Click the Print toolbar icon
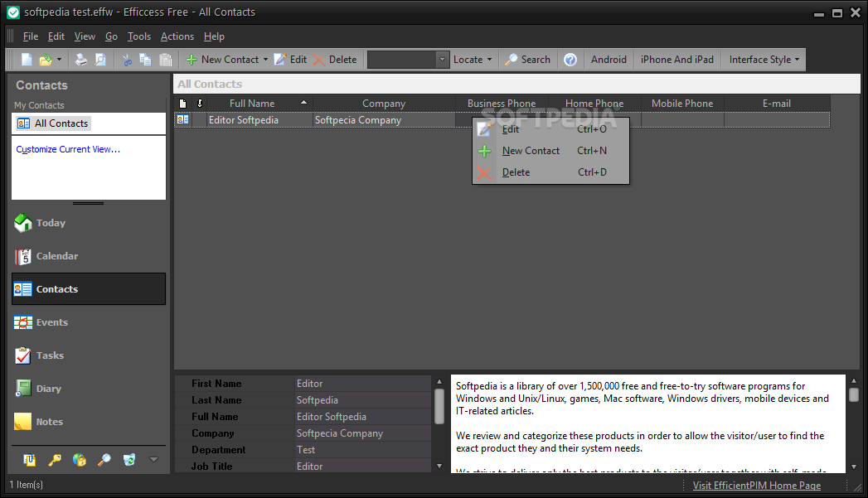The image size is (868, 498). [x=81, y=59]
